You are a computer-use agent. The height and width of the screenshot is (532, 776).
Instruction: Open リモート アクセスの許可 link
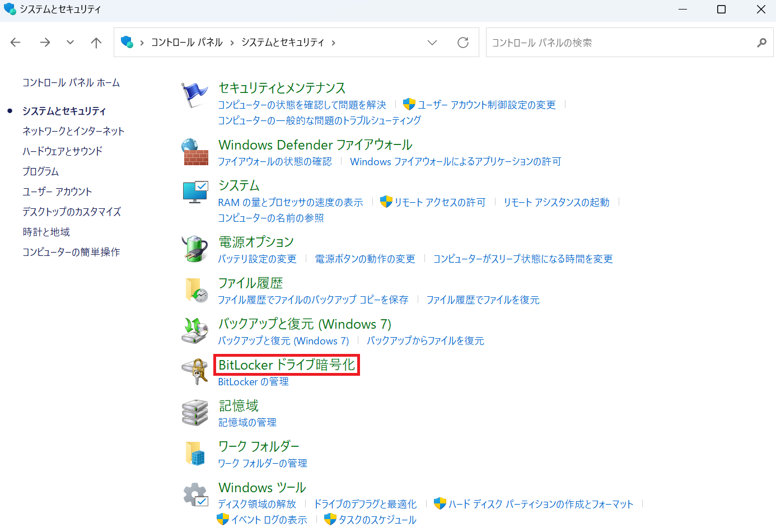point(440,202)
